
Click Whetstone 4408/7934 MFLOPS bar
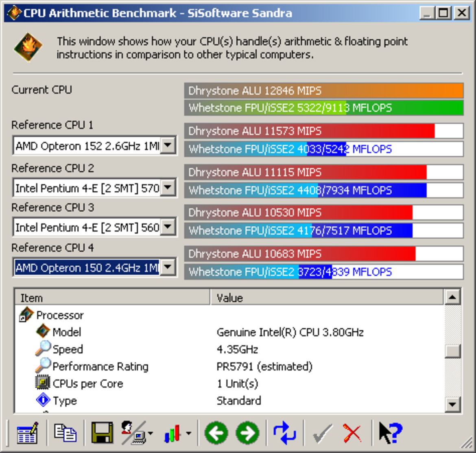pyautogui.click(x=323, y=190)
